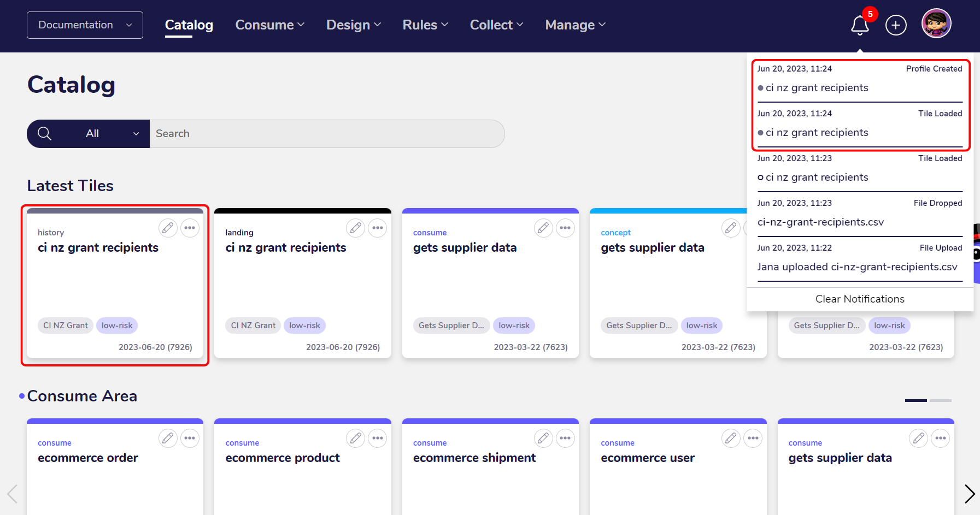Open the user avatar menu
The image size is (980, 515).
(936, 23)
